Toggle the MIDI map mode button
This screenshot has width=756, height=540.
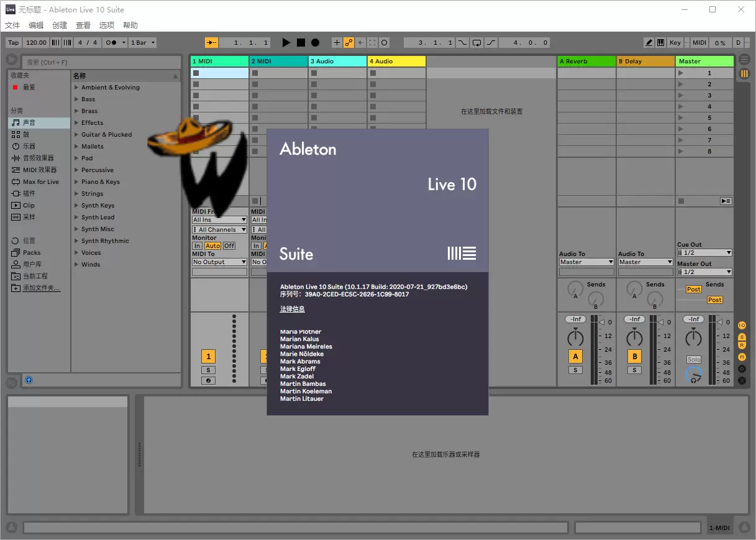click(699, 43)
